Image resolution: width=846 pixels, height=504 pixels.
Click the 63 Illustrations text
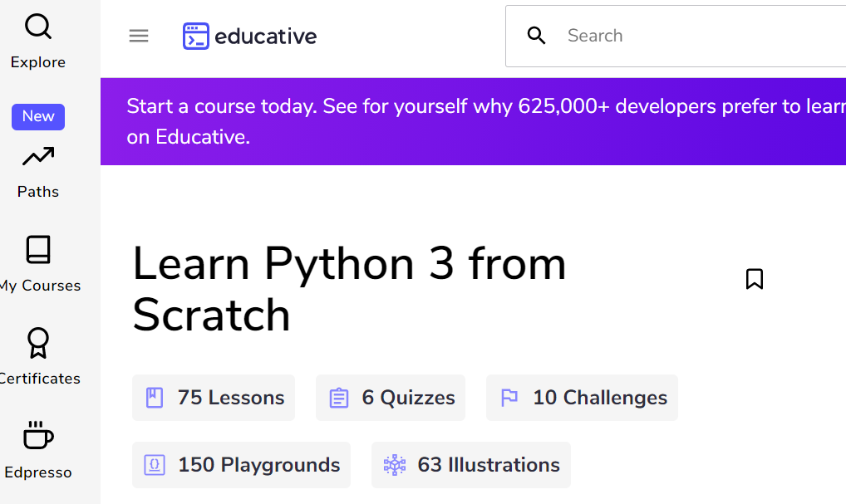pos(489,465)
